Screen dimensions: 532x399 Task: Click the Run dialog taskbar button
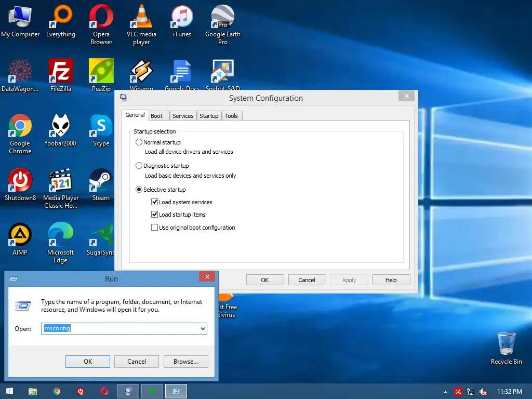coord(176,391)
